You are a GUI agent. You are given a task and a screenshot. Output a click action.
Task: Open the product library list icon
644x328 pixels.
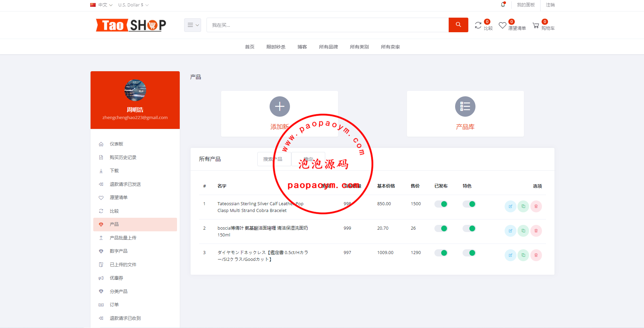click(465, 107)
